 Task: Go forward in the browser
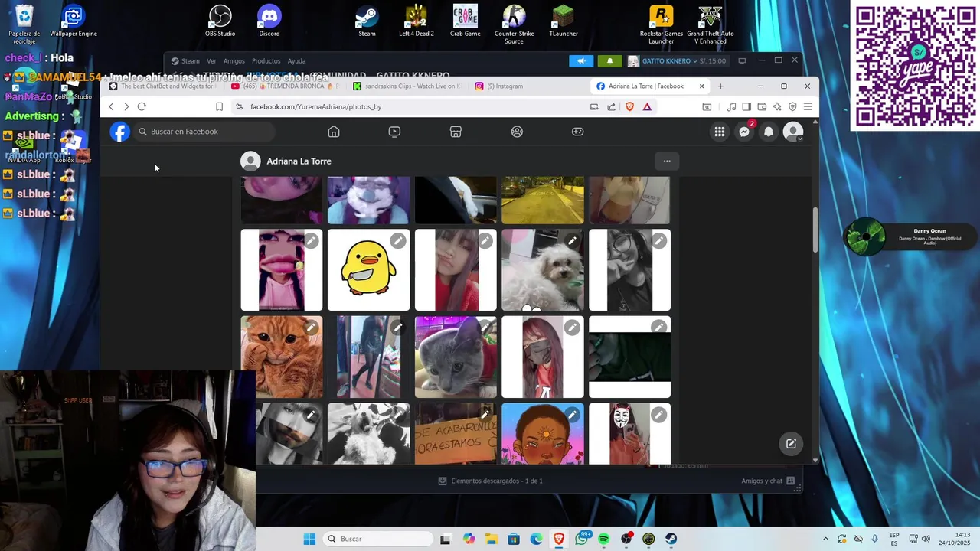(x=126, y=107)
